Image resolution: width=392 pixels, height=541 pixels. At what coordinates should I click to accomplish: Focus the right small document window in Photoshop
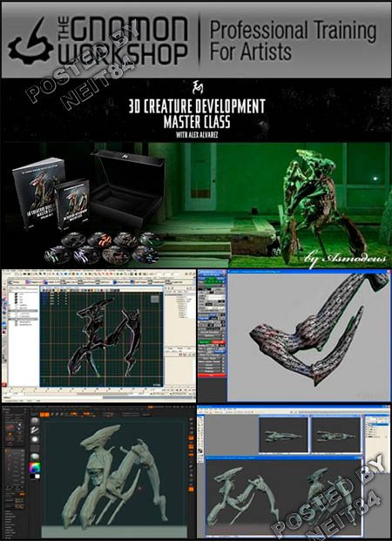336,435
